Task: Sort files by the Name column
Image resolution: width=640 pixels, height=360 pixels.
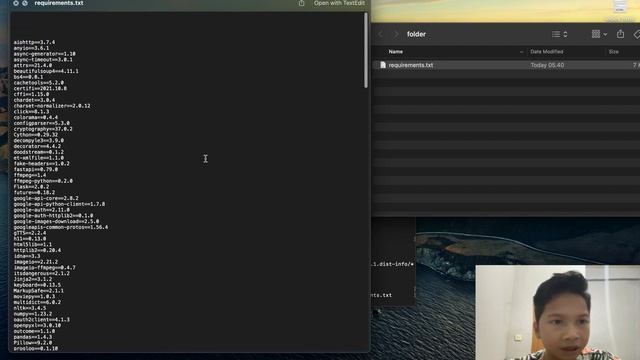Action: [x=396, y=52]
